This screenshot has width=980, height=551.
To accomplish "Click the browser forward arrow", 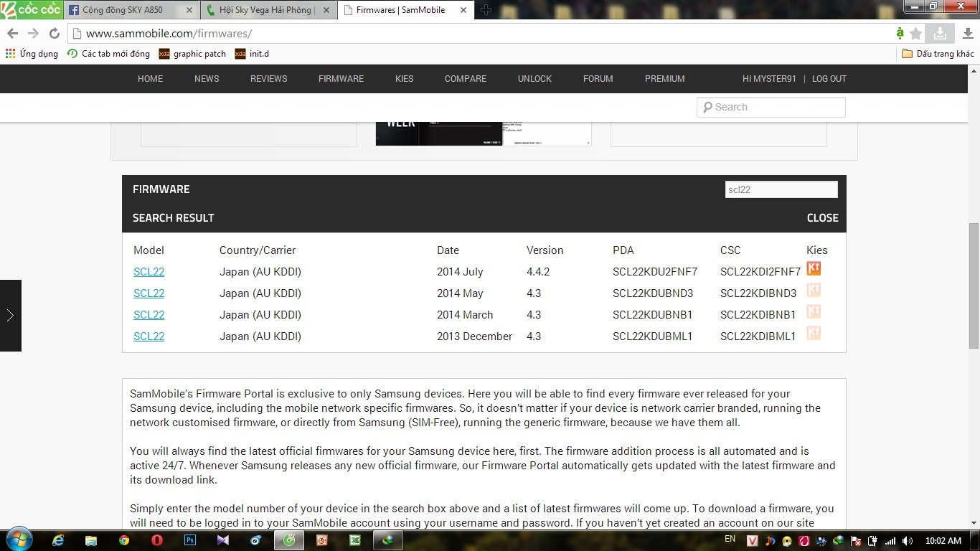I will (x=33, y=34).
